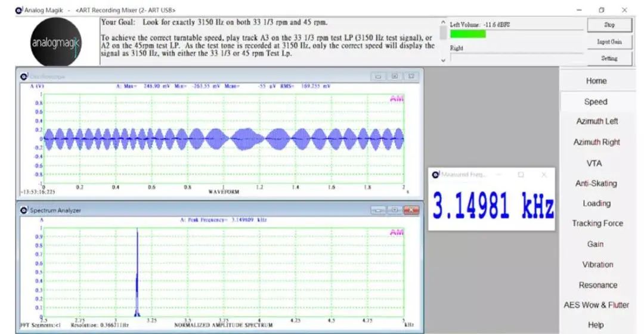The height and width of the screenshot is (334, 644).
Task: Open the VTA measurement
Action: click(x=594, y=163)
